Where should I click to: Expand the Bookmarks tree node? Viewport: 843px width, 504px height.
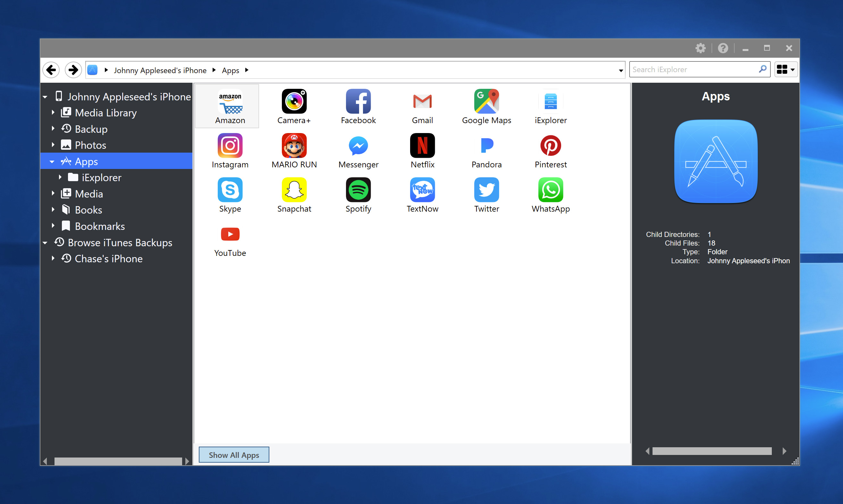(x=53, y=226)
